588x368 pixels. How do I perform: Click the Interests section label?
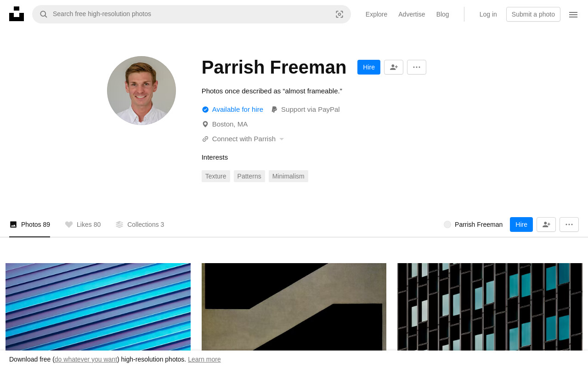[x=215, y=157]
